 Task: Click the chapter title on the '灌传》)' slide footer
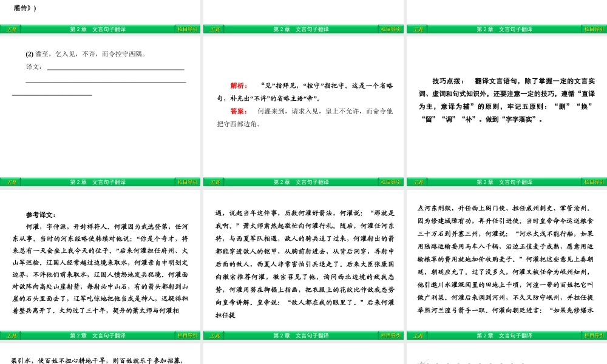(x=98, y=29)
